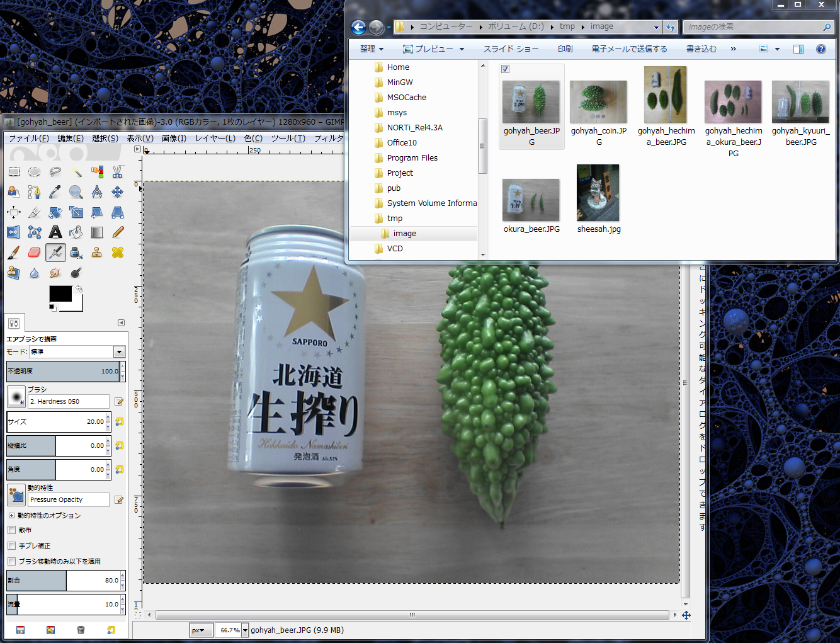Select the Flip tool
The width and height of the screenshot is (840, 643).
(x=14, y=232)
